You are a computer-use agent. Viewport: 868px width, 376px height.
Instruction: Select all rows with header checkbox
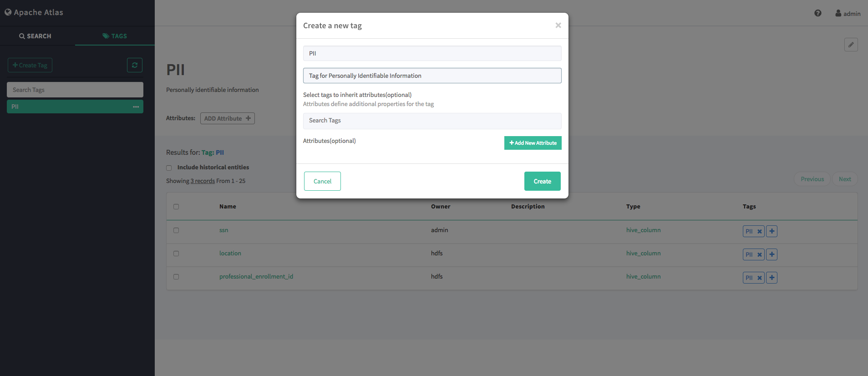(176, 206)
